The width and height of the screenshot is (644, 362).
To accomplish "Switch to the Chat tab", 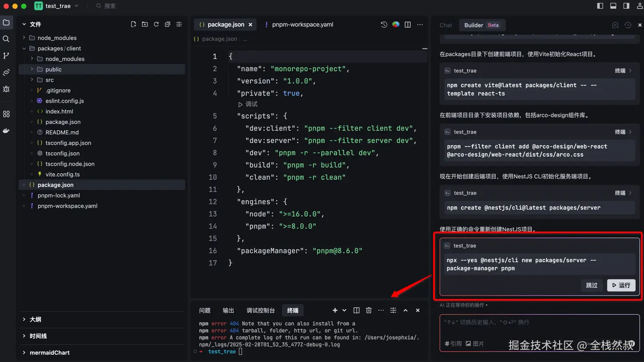I will coord(446,25).
